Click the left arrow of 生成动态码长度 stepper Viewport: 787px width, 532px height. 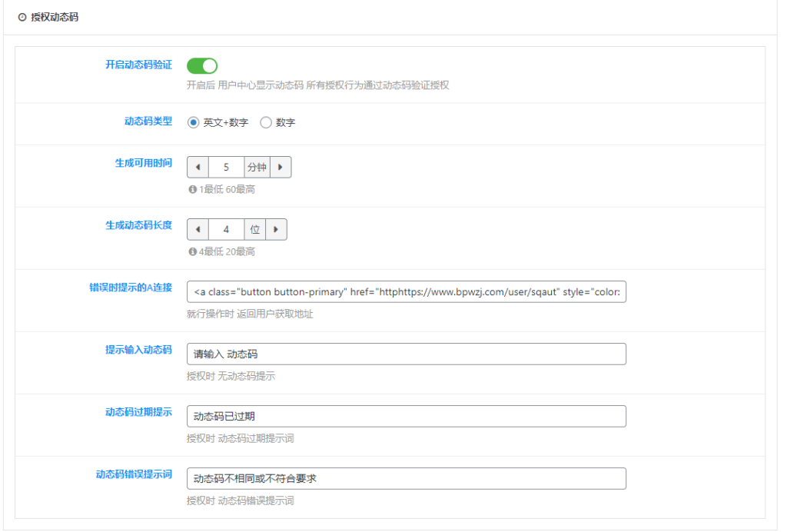(x=197, y=228)
